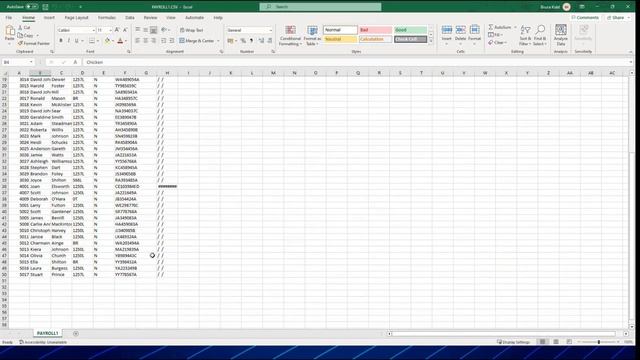
Task: Align text to middle icon
Action: [x=145, y=30]
